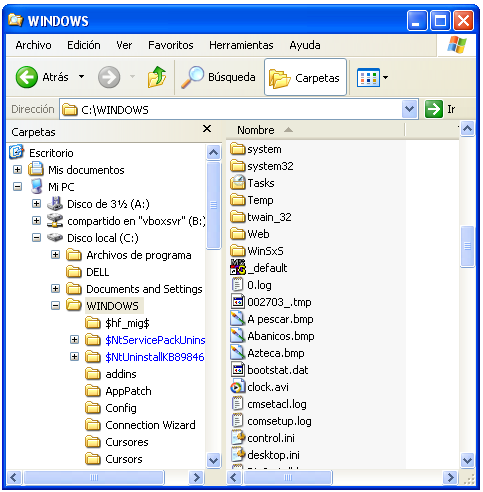The width and height of the screenshot is (483, 492).
Task: Click the green Atrás back arrow
Action: point(26,77)
